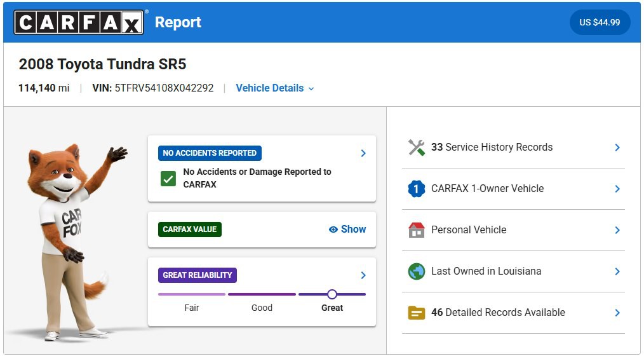Click the house Personal Vehicle icon

(x=416, y=230)
